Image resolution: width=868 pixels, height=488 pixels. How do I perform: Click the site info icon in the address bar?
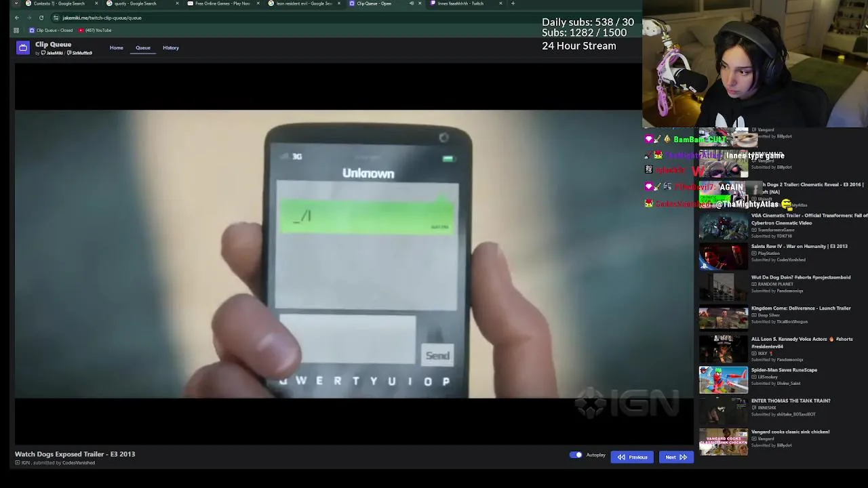click(x=56, y=18)
